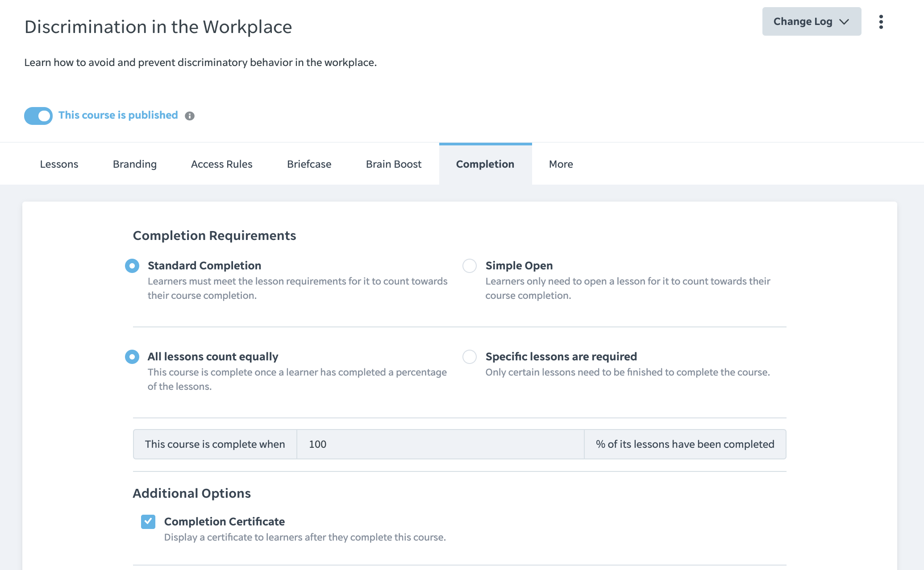
Task: Click the Completion Requirements heading
Action: tap(215, 235)
